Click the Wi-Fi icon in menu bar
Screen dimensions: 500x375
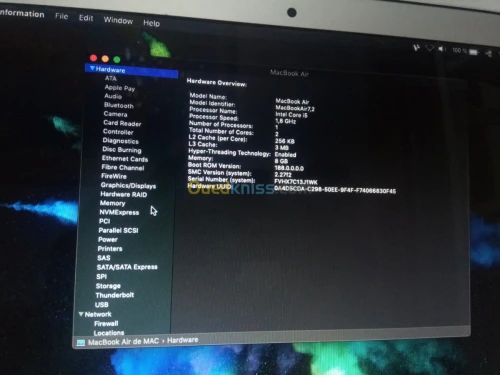click(x=429, y=48)
